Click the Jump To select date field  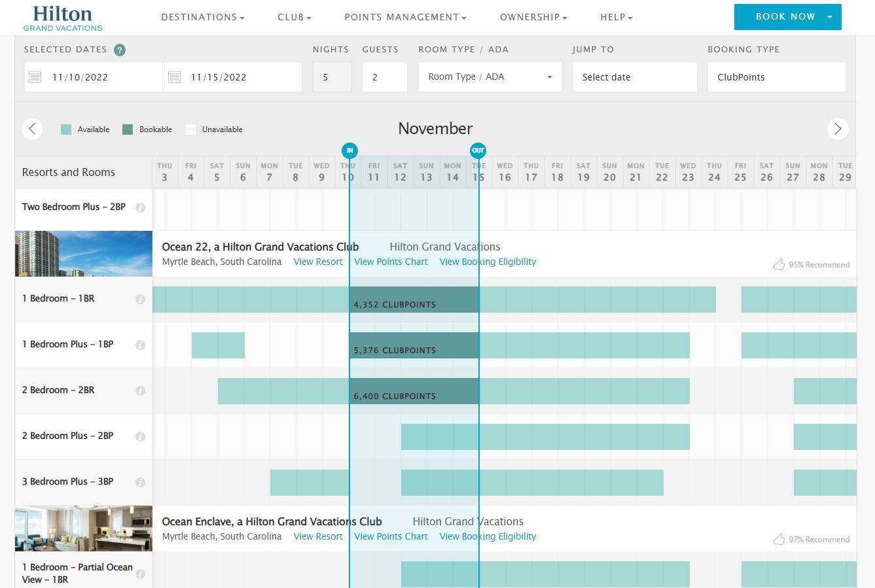[x=634, y=77]
